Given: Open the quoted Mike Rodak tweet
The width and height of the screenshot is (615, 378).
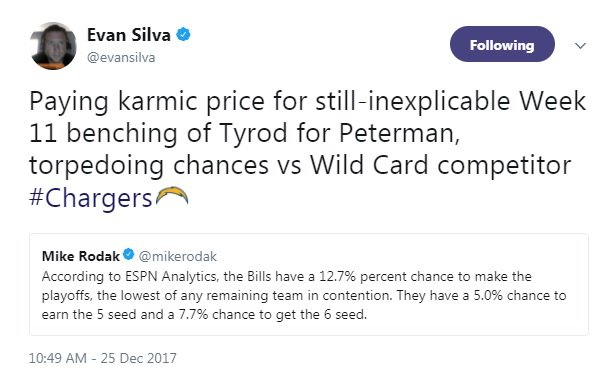Looking at the screenshot, I should click(309, 284).
